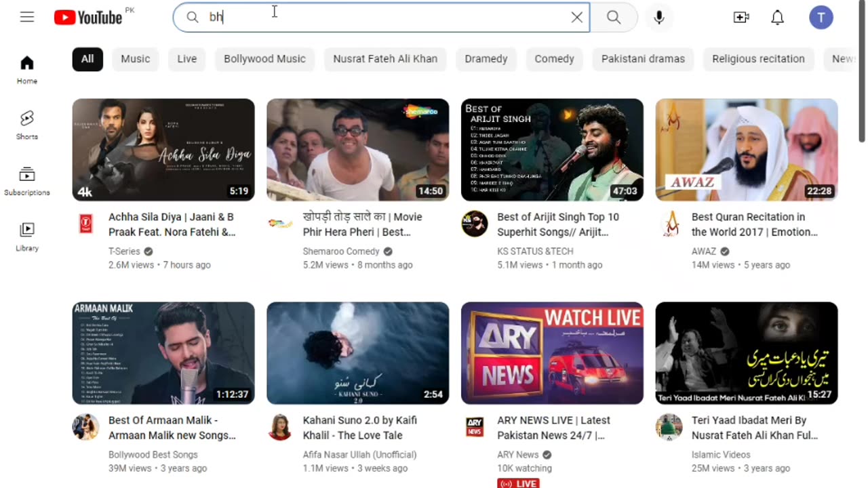Click inside the search input field
868x488 pixels.
(380, 18)
